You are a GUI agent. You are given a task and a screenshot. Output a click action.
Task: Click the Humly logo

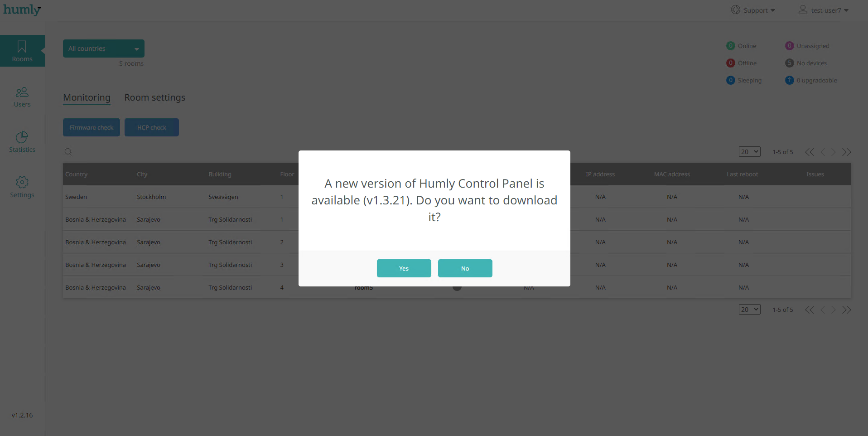[x=22, y=10]
